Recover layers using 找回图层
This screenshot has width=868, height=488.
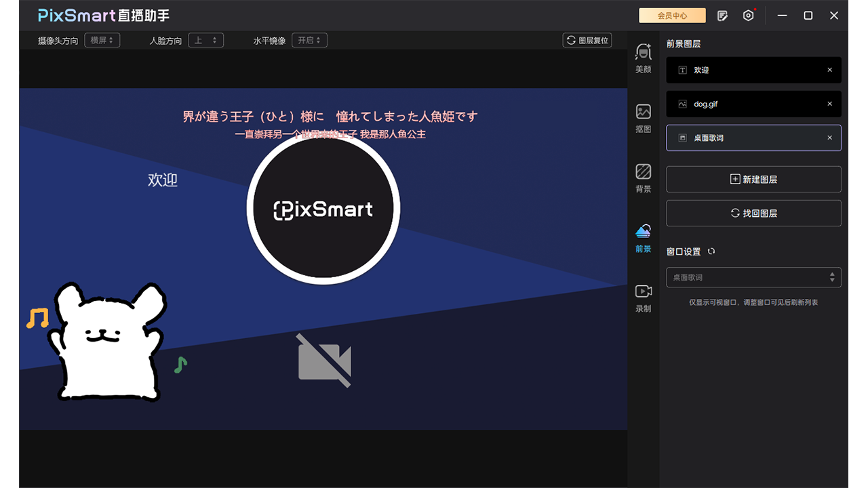pos(753,213)
